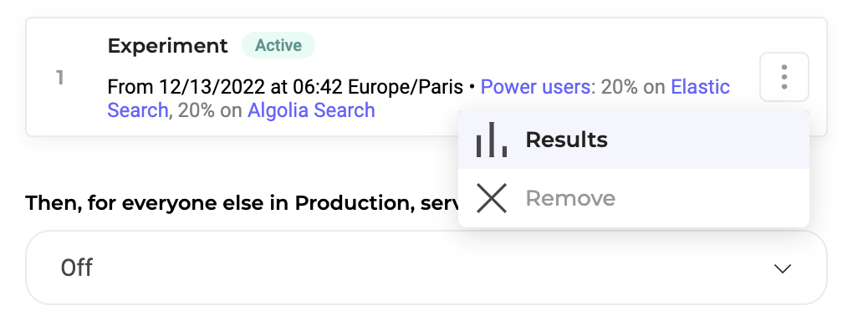868x316 pixels.
Task: Open the Algolia Search variation link
Action: [311, 110]
